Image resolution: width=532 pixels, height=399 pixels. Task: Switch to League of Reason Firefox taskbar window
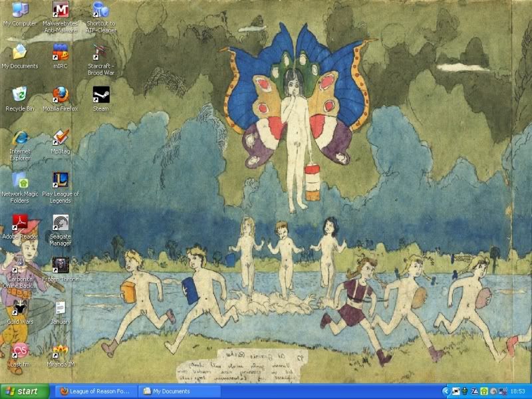(x=96, y=391)
